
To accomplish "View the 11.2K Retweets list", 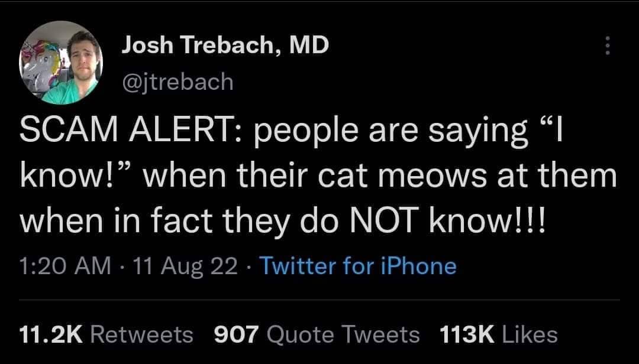I will tap(106, 334).
